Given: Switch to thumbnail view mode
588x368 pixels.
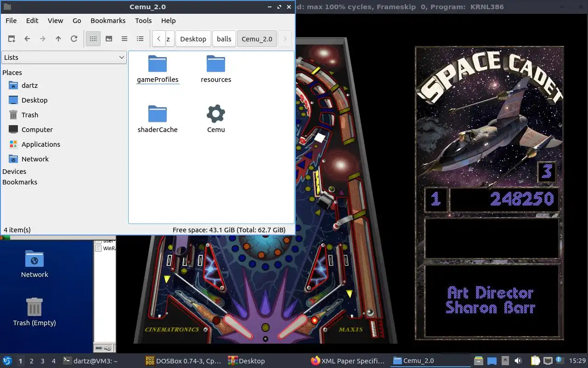Looking at the screenshot, I should 109,39.
